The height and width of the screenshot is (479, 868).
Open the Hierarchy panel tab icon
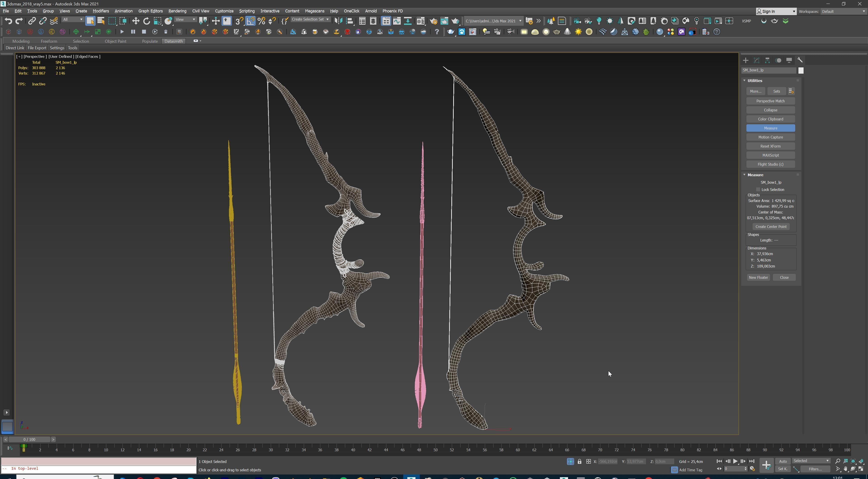point(767,60)
